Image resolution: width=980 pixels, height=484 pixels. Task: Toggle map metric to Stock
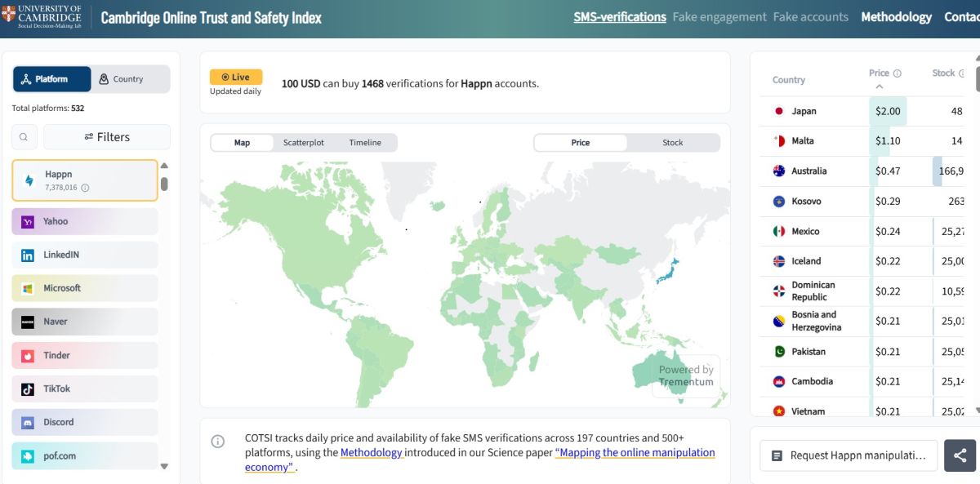(x=672, y=143)
